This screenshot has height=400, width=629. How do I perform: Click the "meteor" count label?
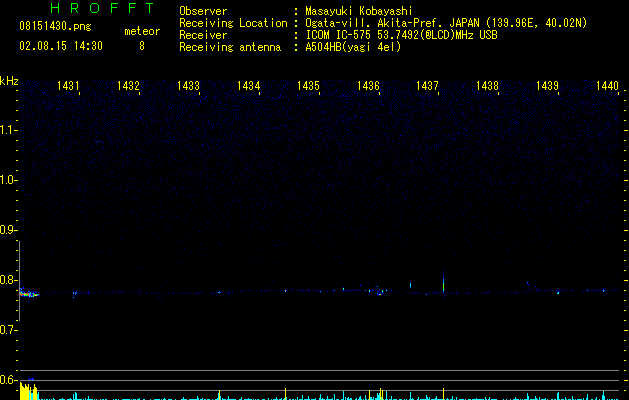pos(142,31)
